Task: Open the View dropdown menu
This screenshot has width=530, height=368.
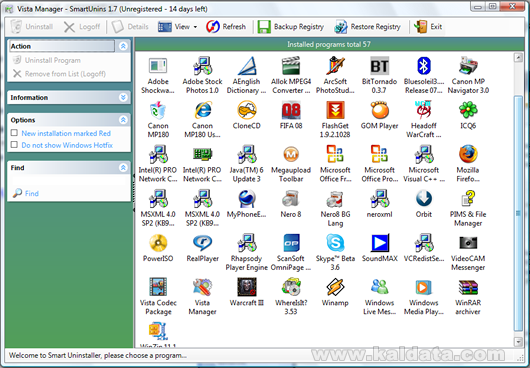Action: [x=177, y=27]
